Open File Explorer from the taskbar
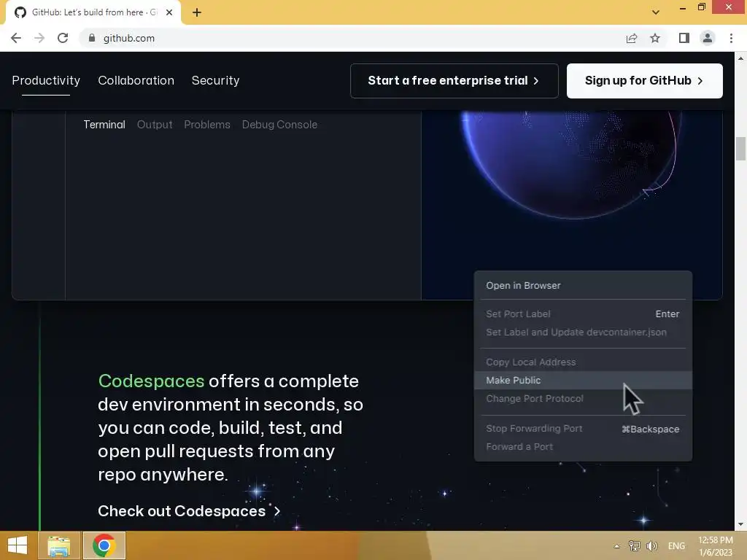This screenshot has width=747, height=560. [x=58, y=545]
